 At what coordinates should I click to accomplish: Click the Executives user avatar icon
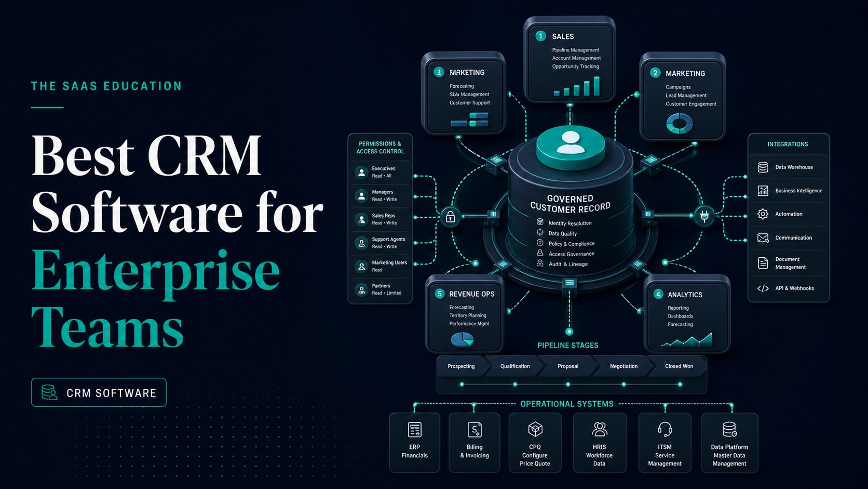pos(361,172)
